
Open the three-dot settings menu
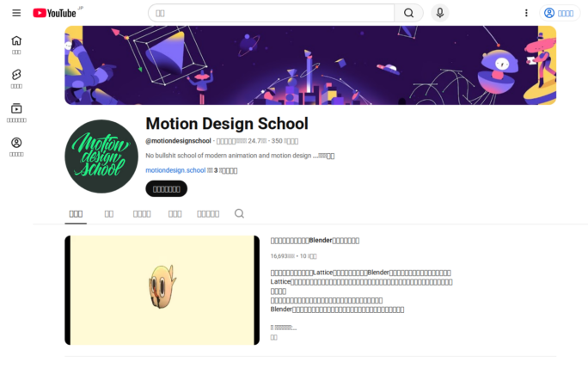point(526,13)
